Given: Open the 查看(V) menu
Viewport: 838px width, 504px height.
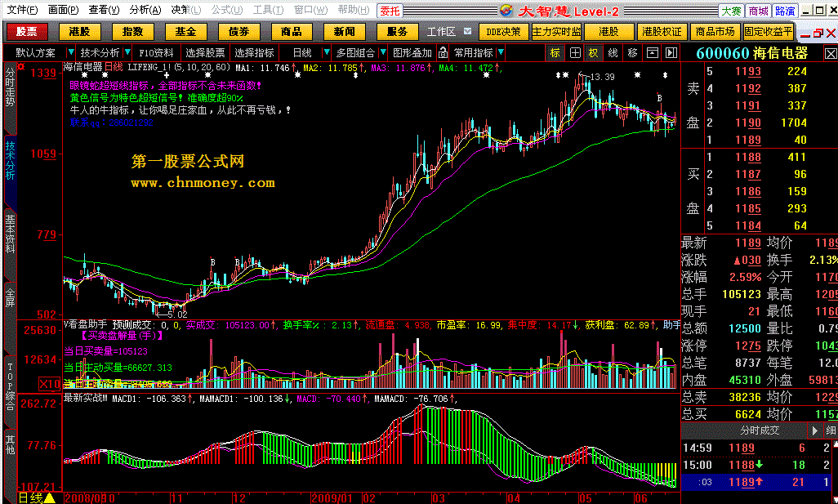Looking at the screenshot, I should 104,10.
